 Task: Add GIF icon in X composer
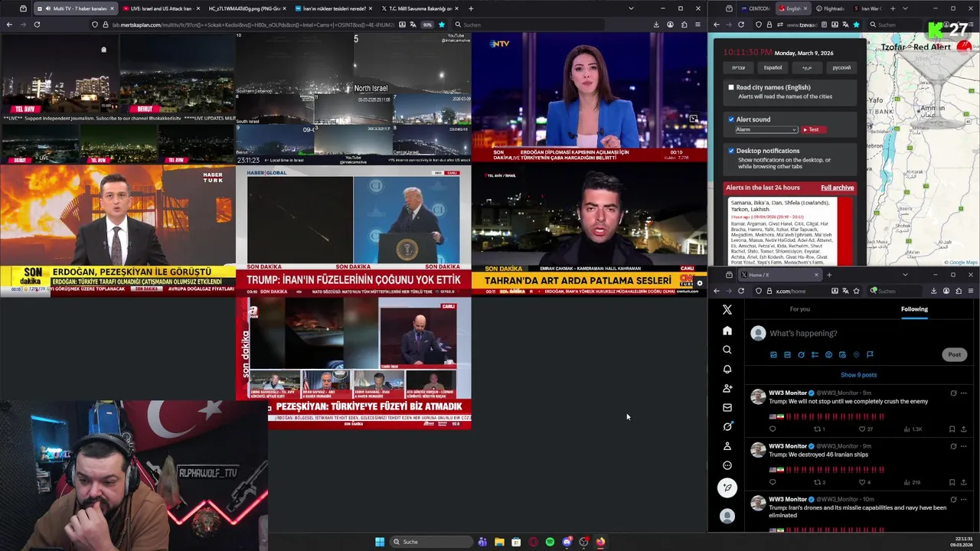tap(787, 354)
